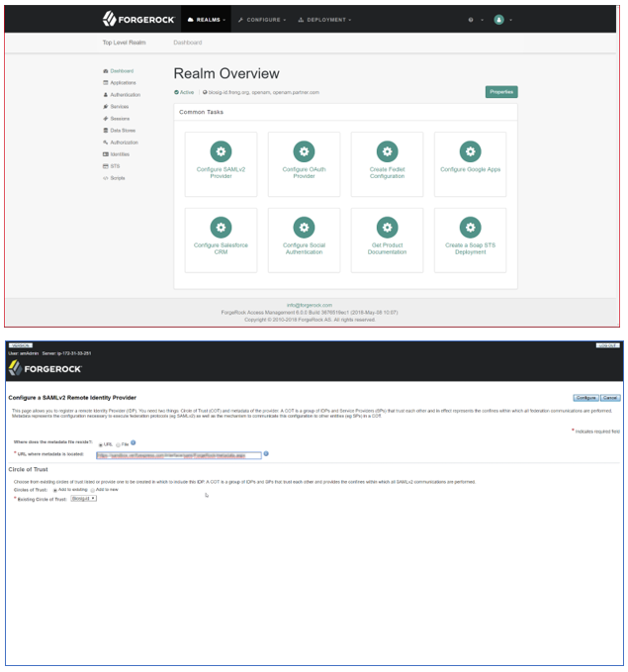Click the Create Fedlet Configuration gear icon

[387, 151]
